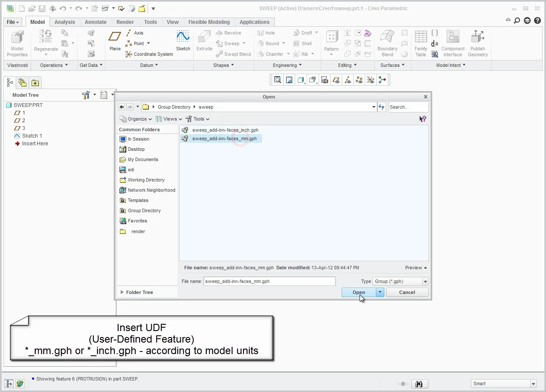The image size is (546, 392).
Task: Select the Coordinate System tool
Action: (149, 54)
